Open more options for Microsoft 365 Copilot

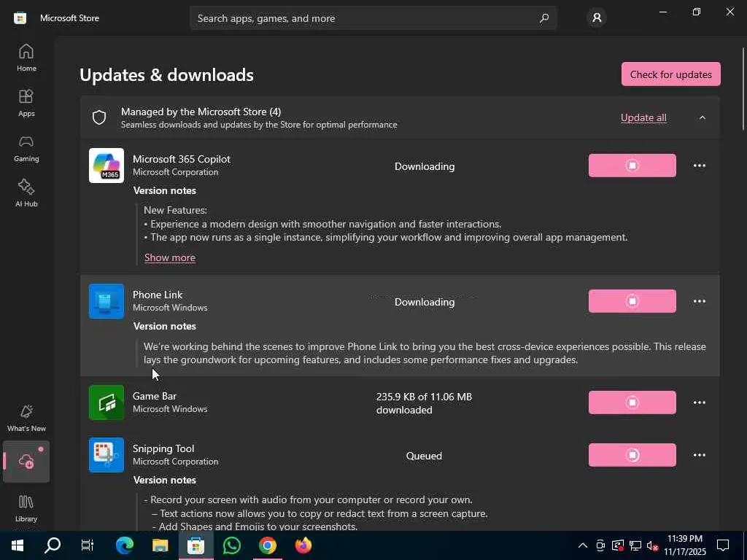point(700,166)
